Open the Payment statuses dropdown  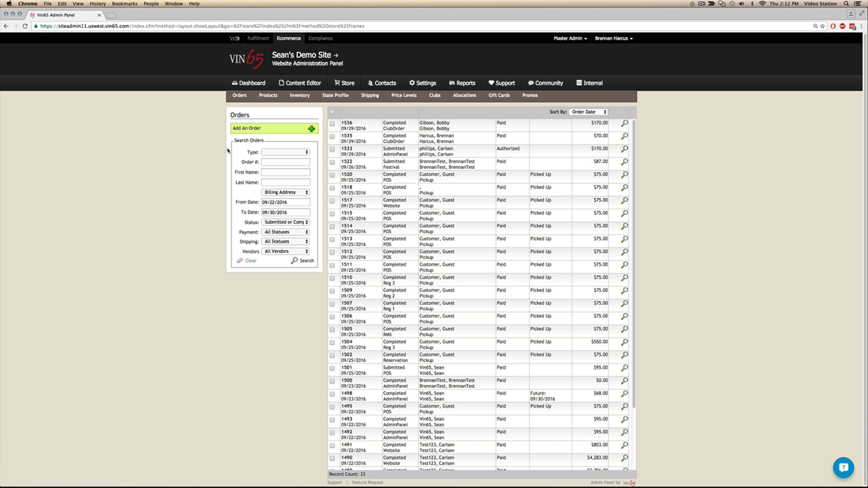[x=285, y=232]
